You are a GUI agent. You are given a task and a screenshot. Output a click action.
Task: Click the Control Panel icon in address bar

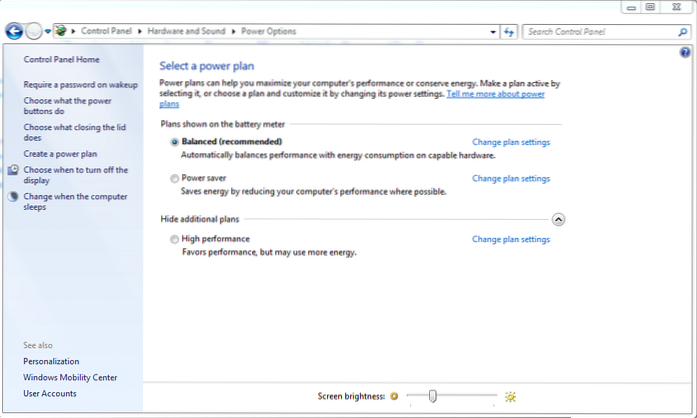[x=61, y=31]
